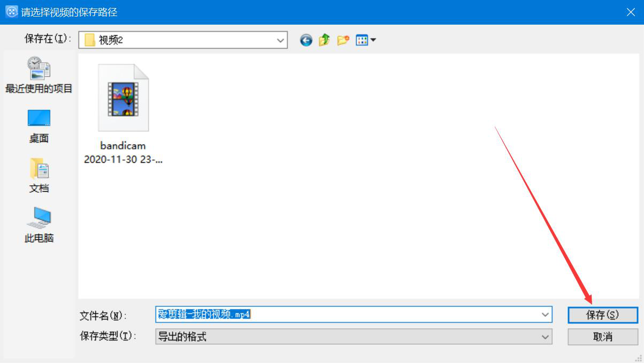This screenshot has height=363, width=644.
Task: Select the bandicam video file thumbnail
Action: (123, 98)
